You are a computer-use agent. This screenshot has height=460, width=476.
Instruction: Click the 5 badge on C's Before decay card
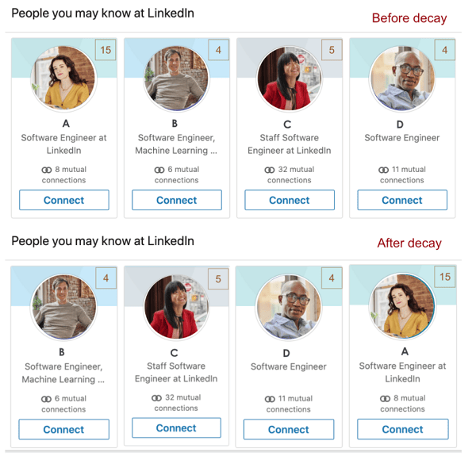(332, 50)
